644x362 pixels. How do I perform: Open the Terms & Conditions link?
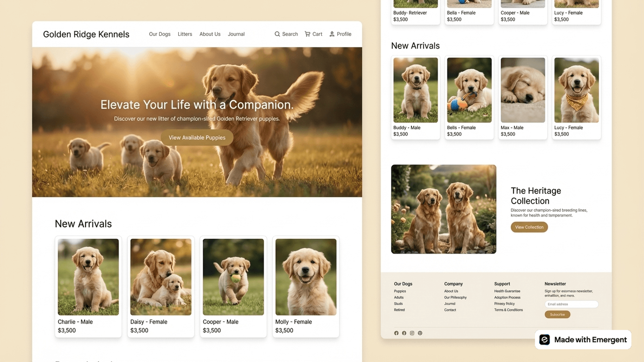click(508, 310)
